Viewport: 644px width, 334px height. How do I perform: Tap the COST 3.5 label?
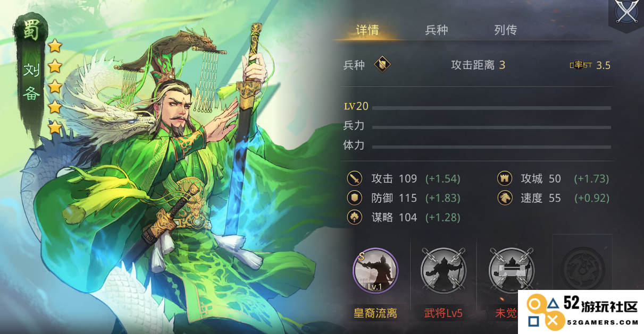(x=590, y=65)
